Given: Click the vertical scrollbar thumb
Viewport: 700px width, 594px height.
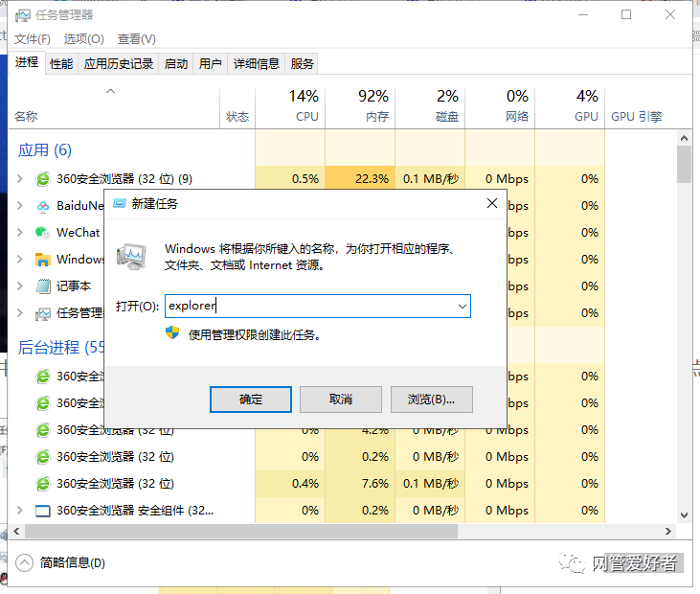Looking at the screenshot, I should click(x=684, y=165).
